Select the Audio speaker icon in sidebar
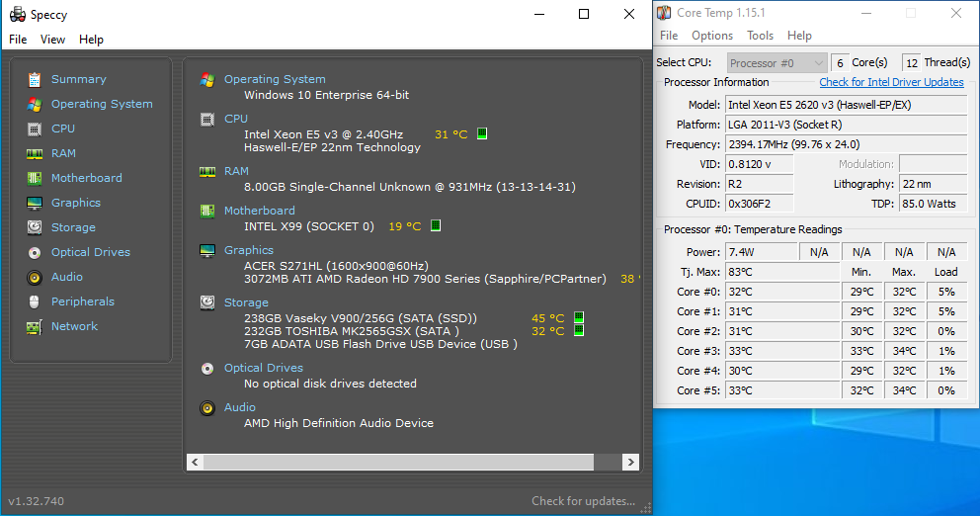 click(35, 277)
